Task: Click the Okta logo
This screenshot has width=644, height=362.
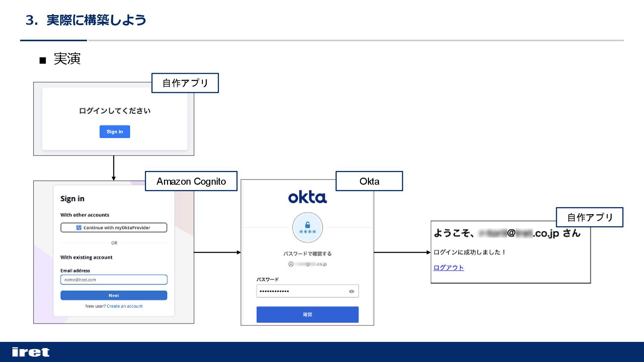Action: tap(307, 197)
